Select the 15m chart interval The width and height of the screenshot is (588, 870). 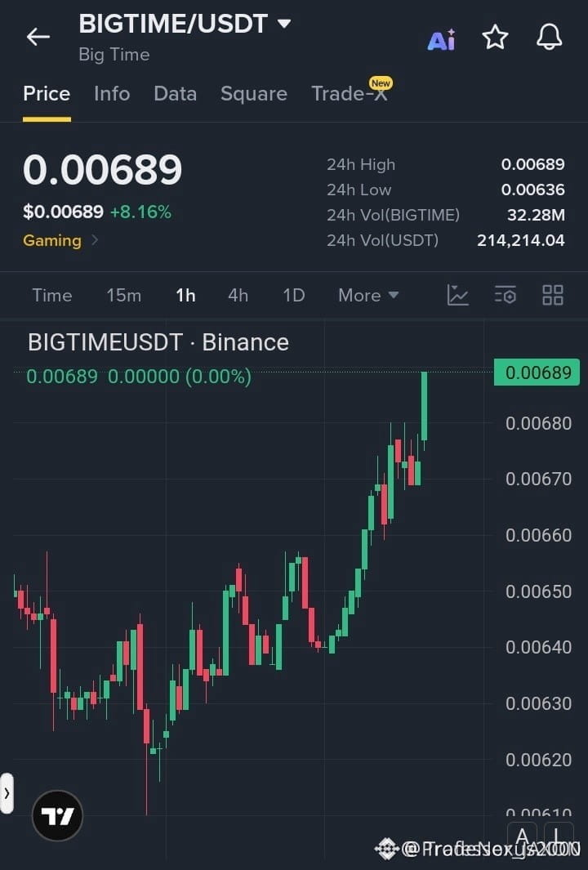pyautogui.click(x=123, y=295)
